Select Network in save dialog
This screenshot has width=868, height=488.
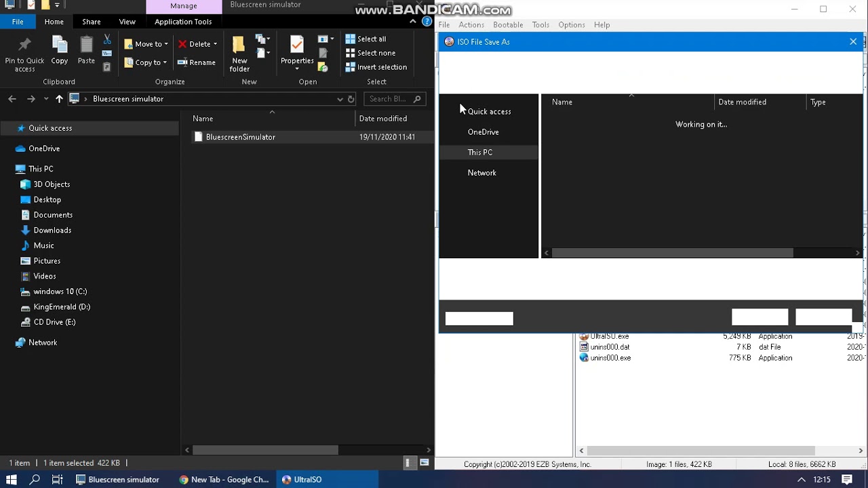pos(489,173)
